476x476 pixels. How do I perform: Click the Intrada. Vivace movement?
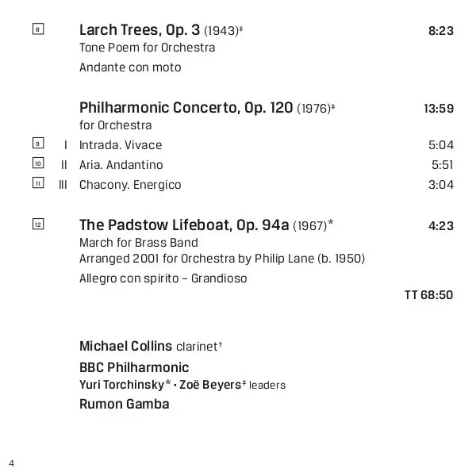tap(121, 145)
